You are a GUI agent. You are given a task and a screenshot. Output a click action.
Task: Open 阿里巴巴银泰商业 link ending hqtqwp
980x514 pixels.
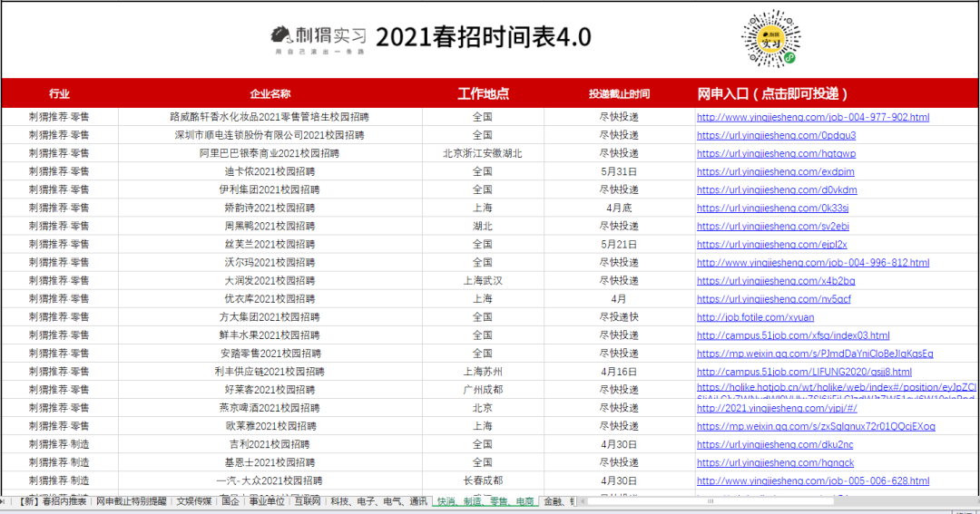point(776,153)
